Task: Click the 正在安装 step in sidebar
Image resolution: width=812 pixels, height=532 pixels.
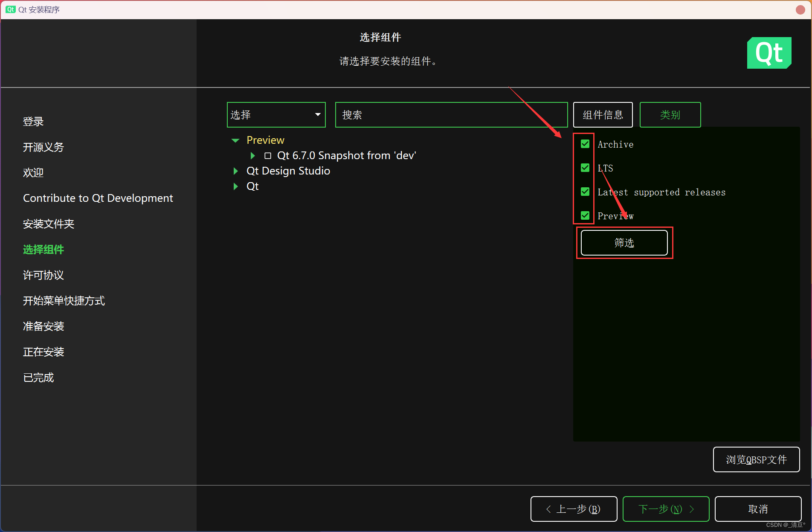Action: click(x=43, y=352)
